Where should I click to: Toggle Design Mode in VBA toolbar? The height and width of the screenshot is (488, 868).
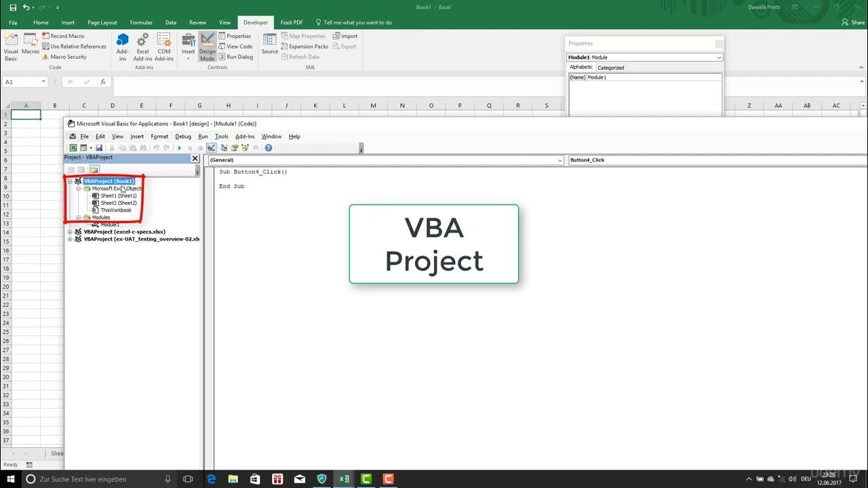coord(212,148)
